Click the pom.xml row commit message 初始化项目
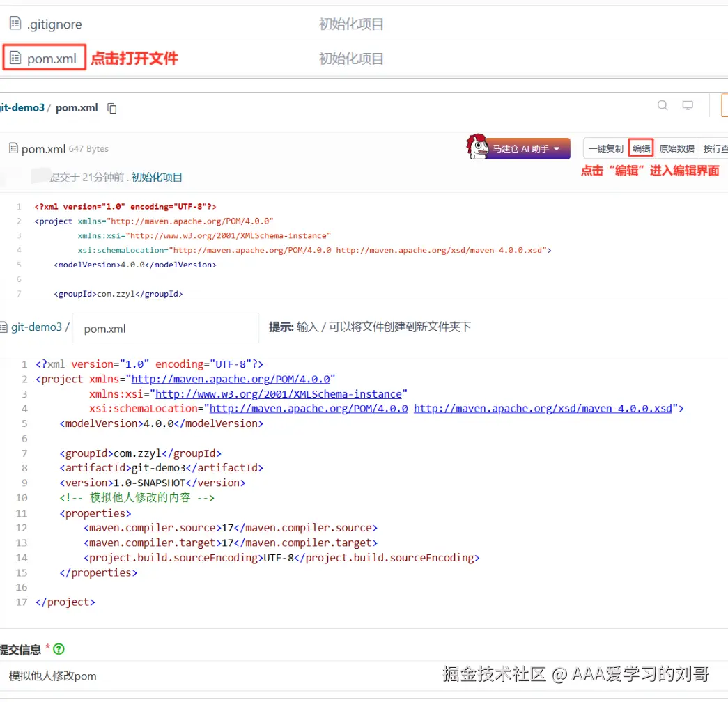The image size is (728, 702). pyautogui.click(x=351, y=59)
